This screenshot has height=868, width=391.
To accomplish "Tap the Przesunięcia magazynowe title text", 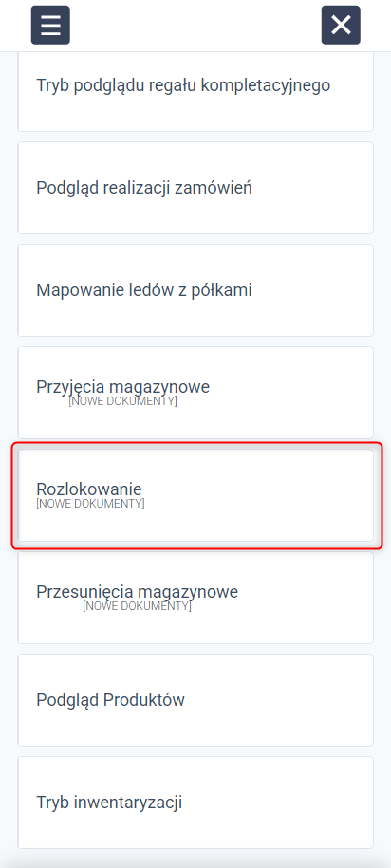I will (x=138, y=592).
